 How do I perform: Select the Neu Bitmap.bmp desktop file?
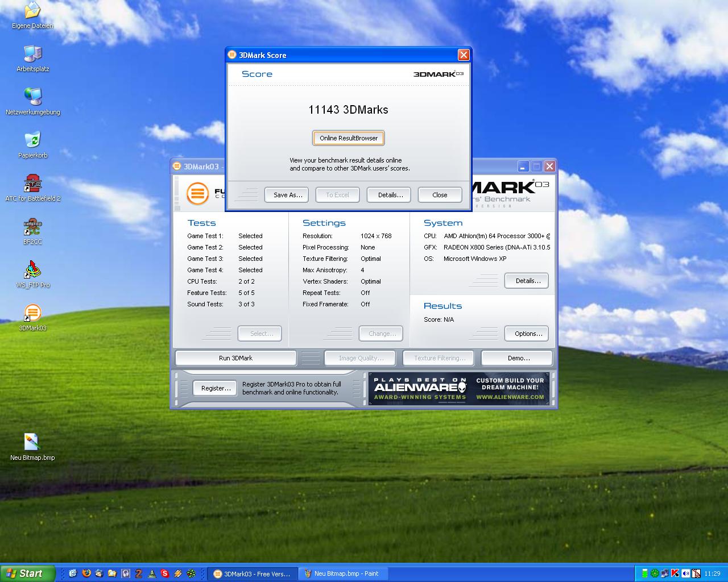click(x=32, y=447)
